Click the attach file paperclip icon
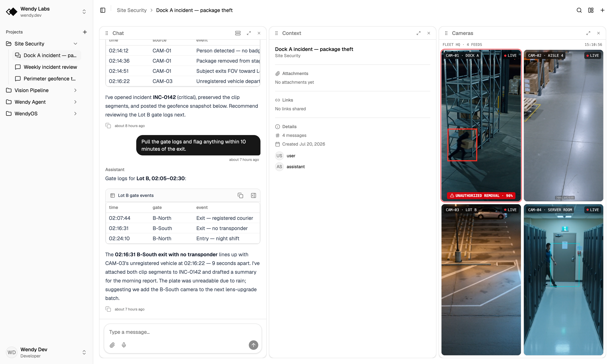Viewport: 612px width, 364px height. (x=112, y=345)
